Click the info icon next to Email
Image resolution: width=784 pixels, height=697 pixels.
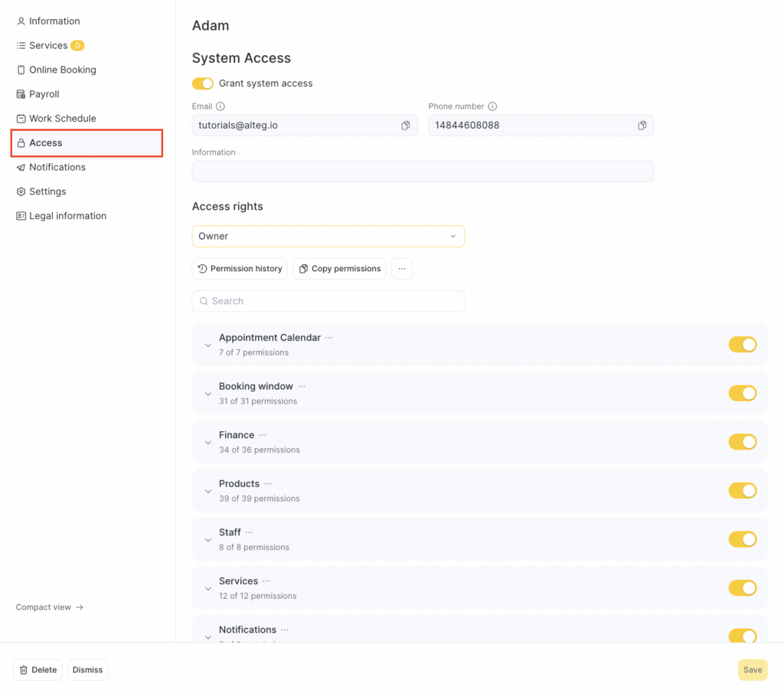click(220, 106)
